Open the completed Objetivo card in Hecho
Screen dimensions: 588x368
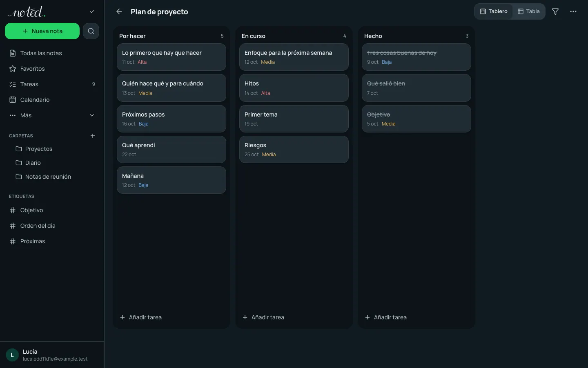[416, 119]
